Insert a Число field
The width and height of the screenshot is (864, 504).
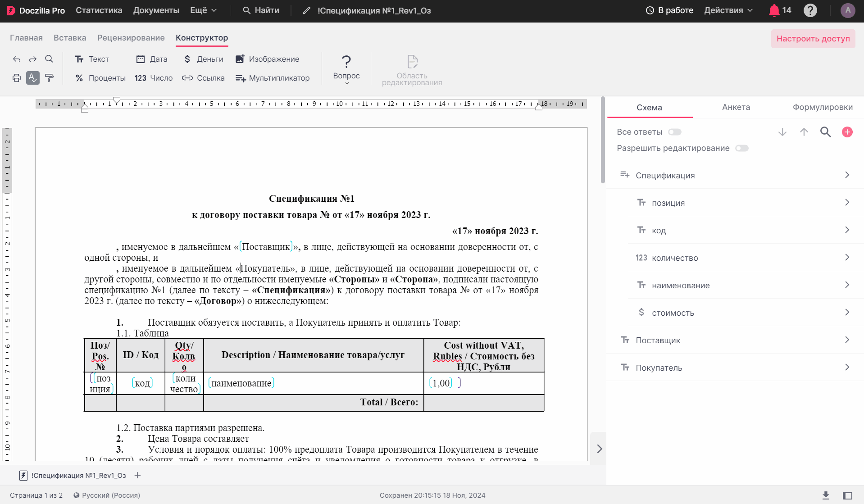coord(154,78)
